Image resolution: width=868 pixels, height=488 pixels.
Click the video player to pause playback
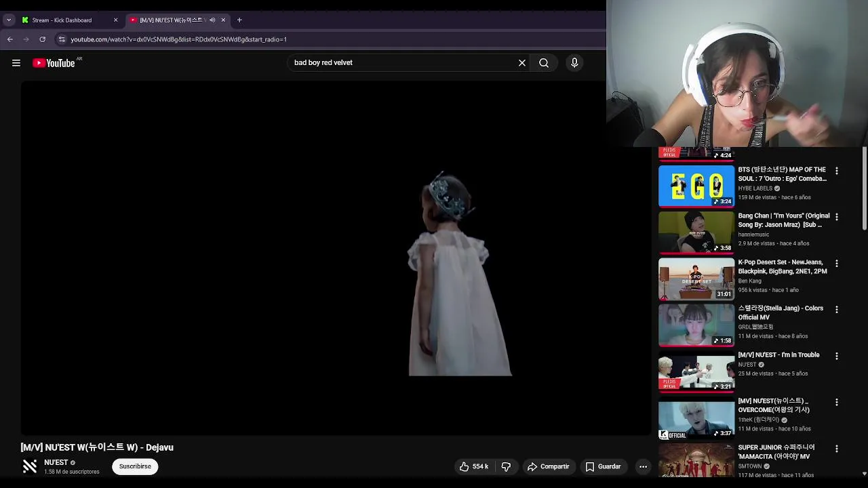pos(335,258)
